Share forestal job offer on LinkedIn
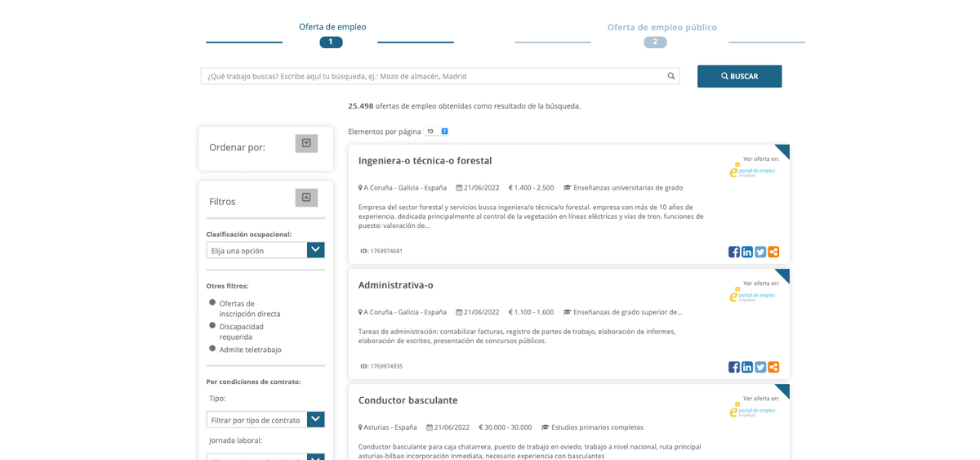 pyautogui.click(x=746, y=252)
